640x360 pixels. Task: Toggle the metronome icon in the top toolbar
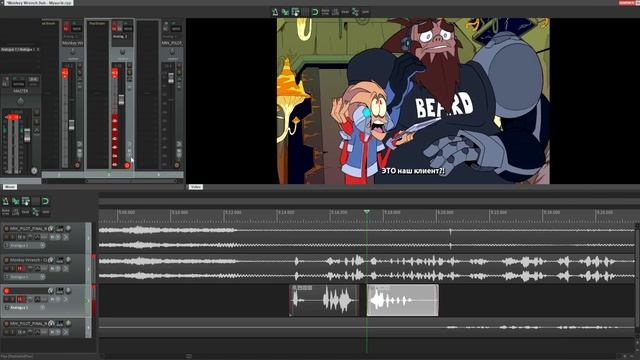[275, 12]
